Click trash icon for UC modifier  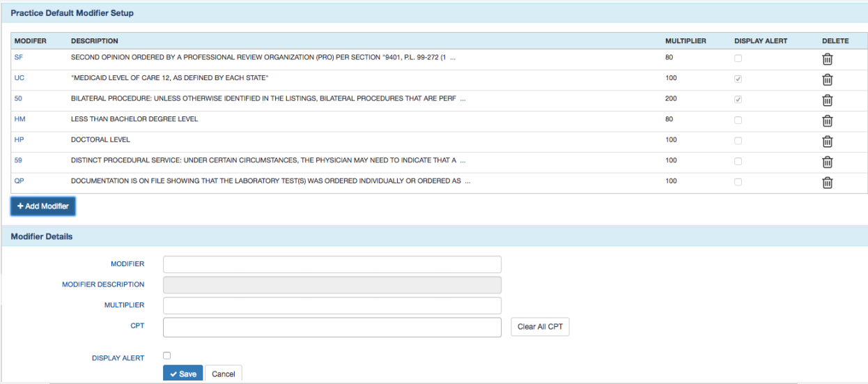coord(827,79)
